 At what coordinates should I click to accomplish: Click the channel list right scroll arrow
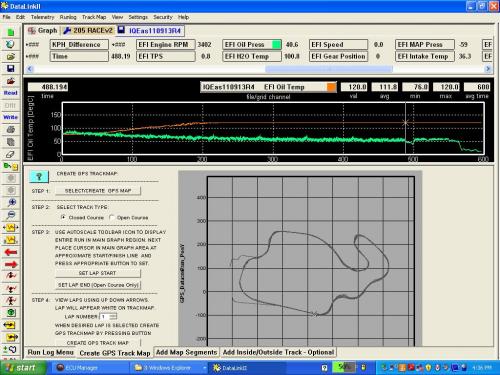(488, 69)
